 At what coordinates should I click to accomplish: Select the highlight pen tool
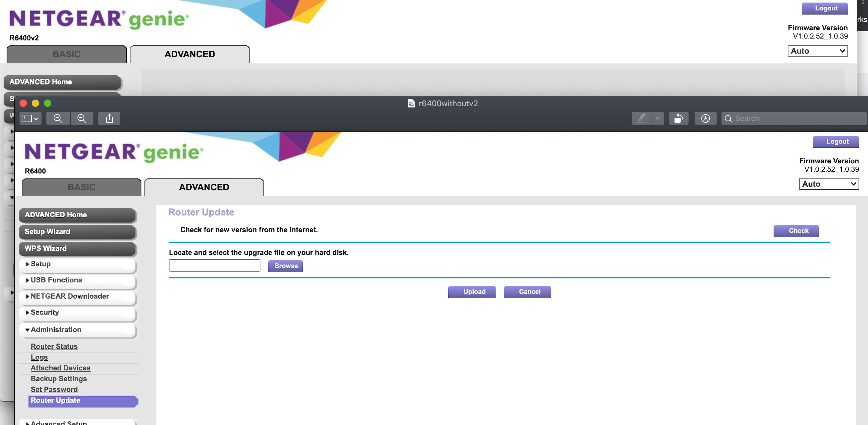pyautogui.click(x=642, y=118)
